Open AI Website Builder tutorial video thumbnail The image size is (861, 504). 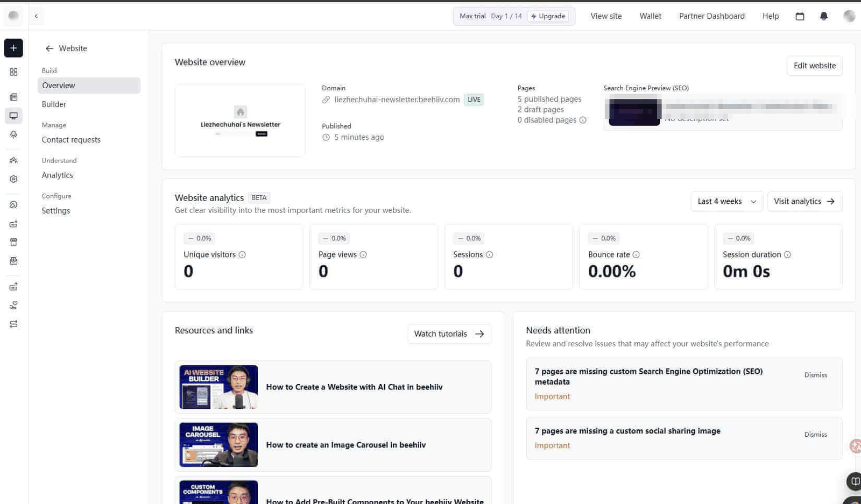[x=218, y=387]
